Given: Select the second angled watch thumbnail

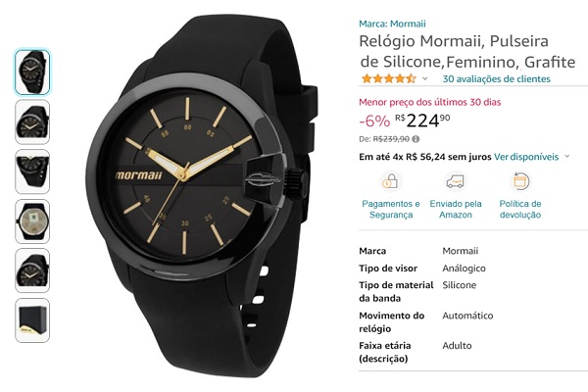Looking at the screenshot, I should coord(32,122).
